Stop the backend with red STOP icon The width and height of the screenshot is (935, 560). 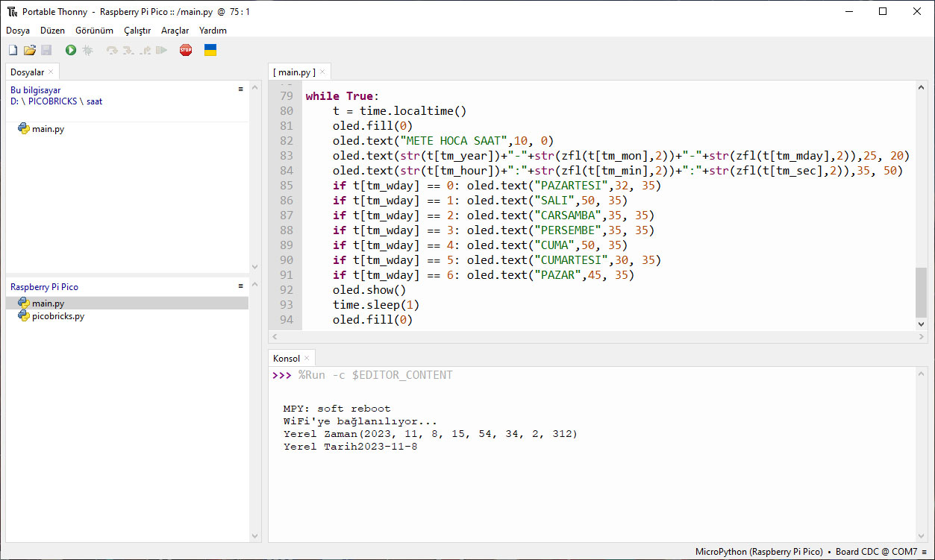[x=186, y=50]
